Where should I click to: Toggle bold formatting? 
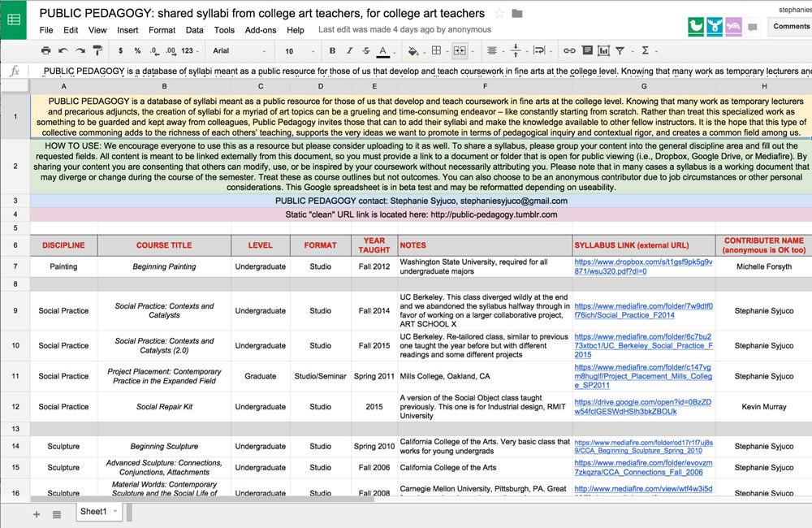332,50
